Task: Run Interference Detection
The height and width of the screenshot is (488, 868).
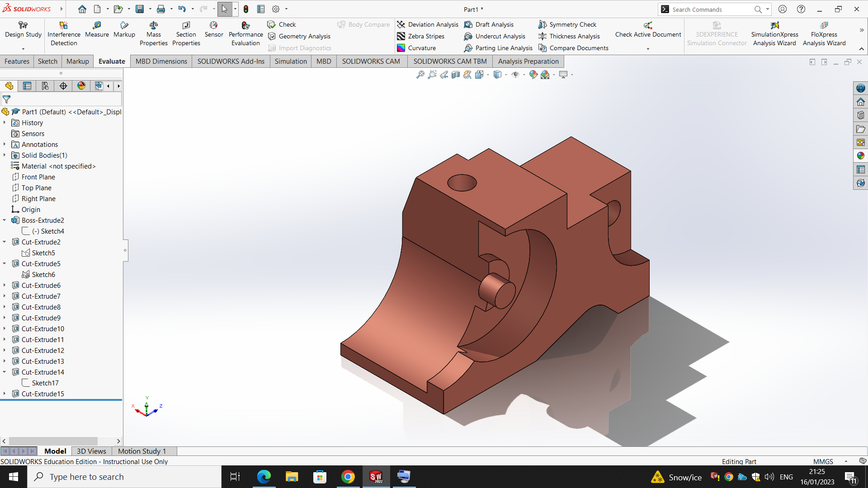Action: 64,34
